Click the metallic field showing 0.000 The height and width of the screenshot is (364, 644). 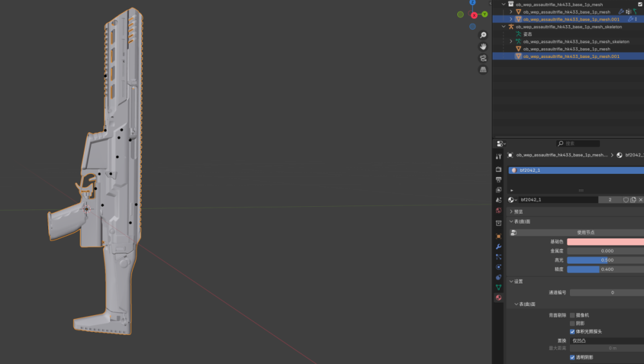pyautogui.click(x=605, y=251)
